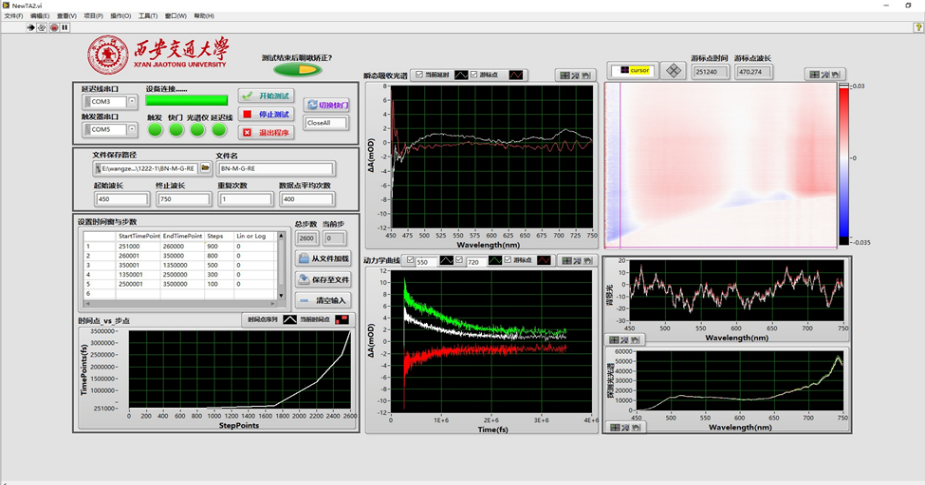Toggle the 当前延时 plot checkbox

[x=419, y=75]
